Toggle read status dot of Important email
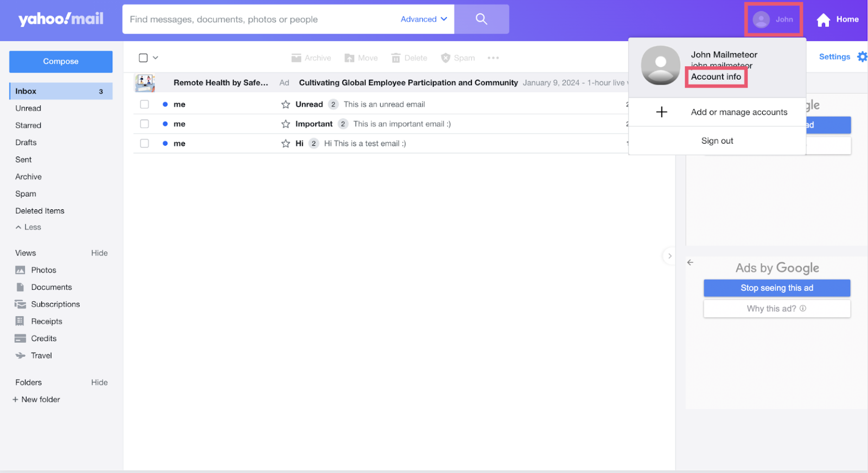This screenshot has width=868, height=473. 165,124
